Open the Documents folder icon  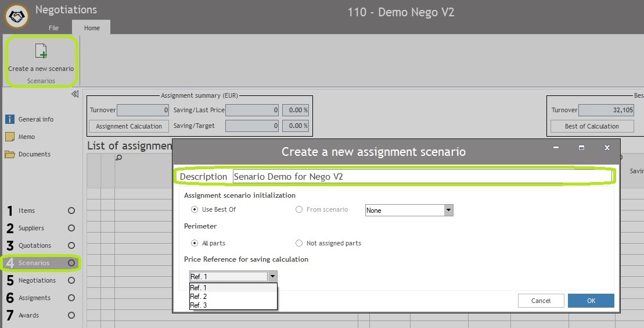click(10, 154)
